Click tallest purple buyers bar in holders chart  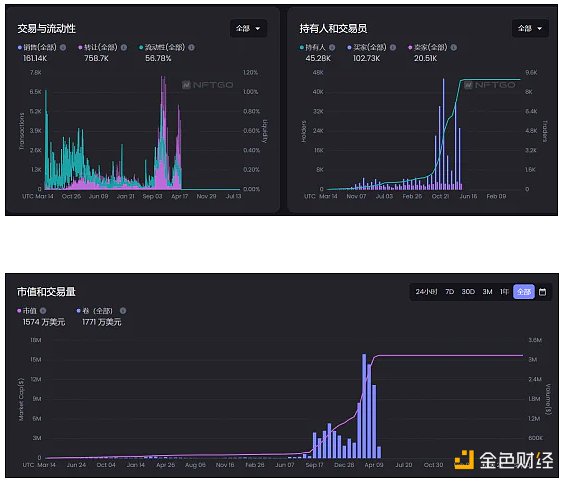pos(444,134)
